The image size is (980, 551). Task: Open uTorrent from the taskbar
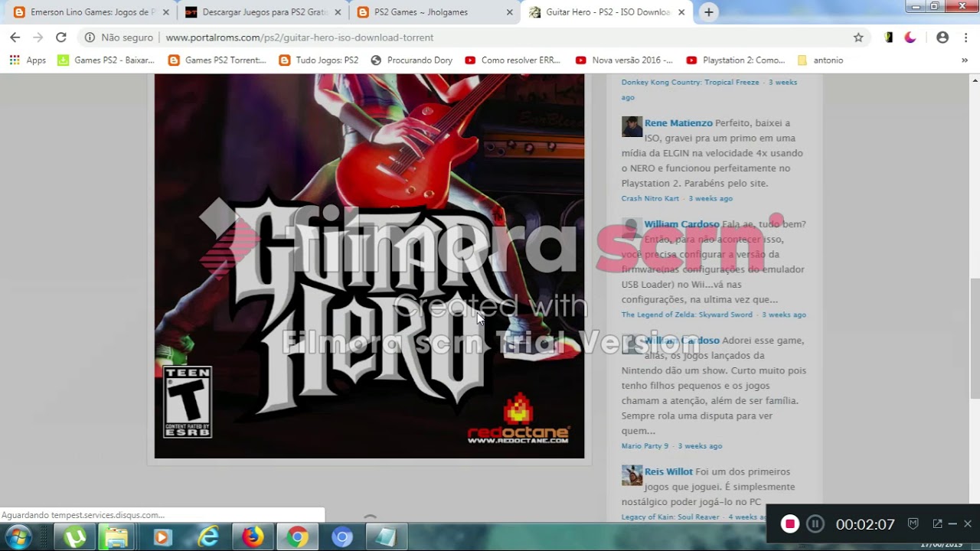(x=74, y=537)
